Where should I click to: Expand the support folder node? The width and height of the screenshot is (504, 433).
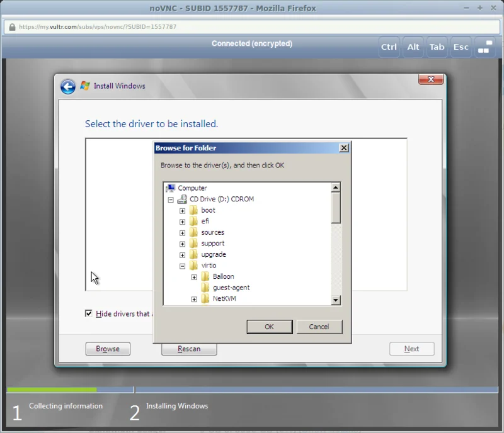tap(182, 243)
